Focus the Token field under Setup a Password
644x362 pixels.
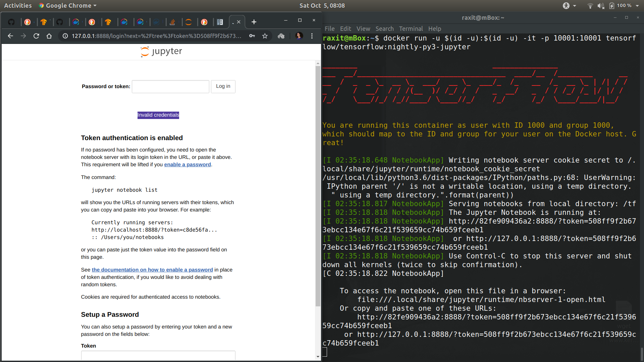(x=158, y=355)
